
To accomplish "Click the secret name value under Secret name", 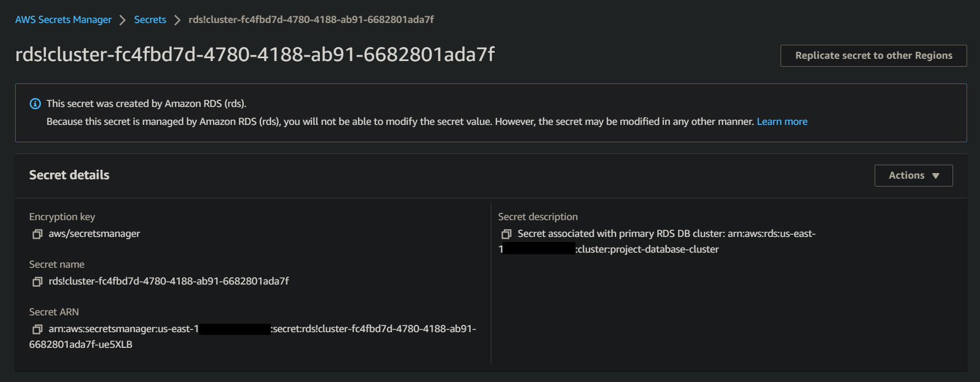I will coord(169,281).
